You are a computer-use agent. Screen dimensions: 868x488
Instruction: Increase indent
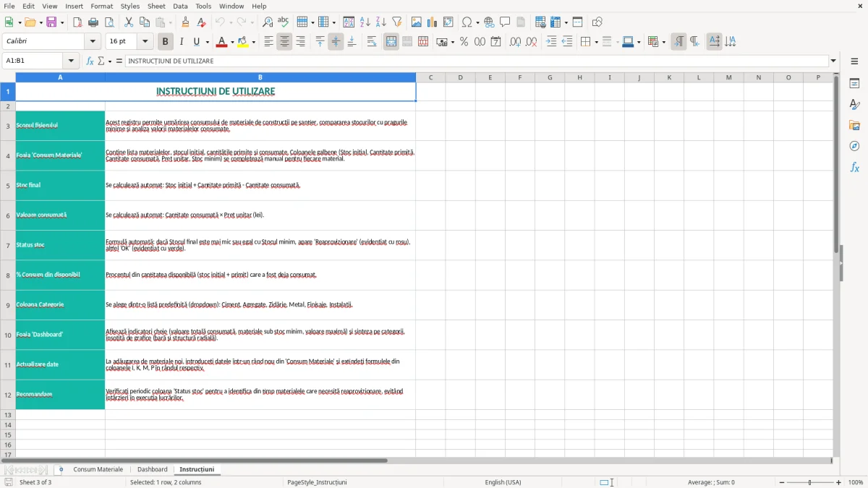coord(551,42)
